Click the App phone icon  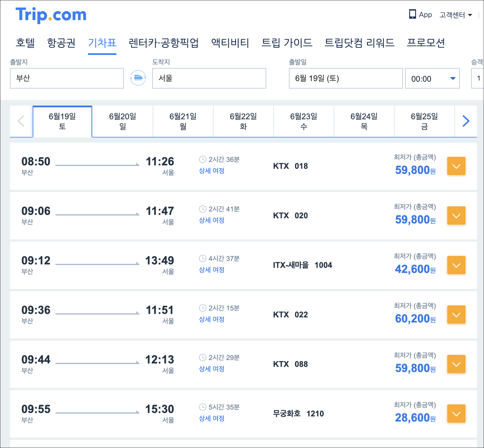[x=412, y=14]
